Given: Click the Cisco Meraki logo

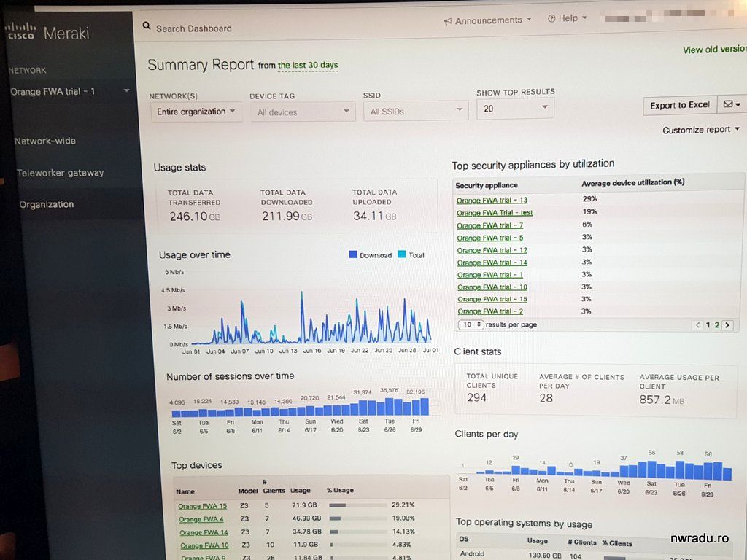Looking at the screenshot, I should point(47,32).
